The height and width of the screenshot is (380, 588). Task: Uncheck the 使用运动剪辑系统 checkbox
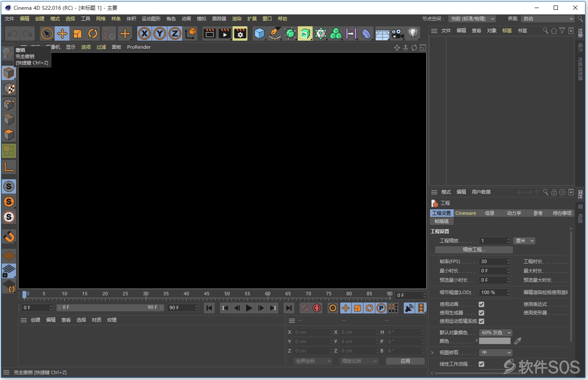tap(481, 321)
